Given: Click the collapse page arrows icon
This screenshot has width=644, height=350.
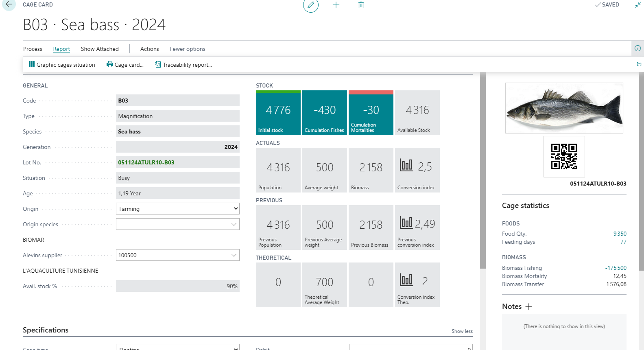Looking at the screenshot, I should point(637,5).
